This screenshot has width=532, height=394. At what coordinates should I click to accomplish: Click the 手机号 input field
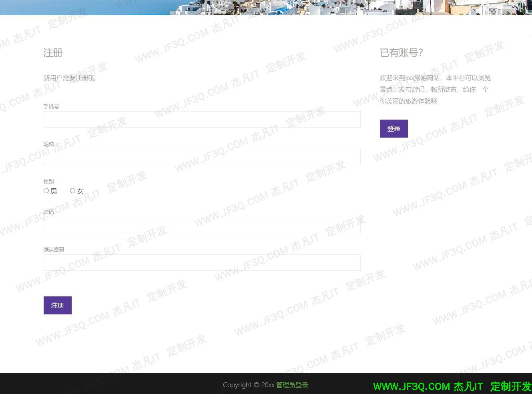202,119
